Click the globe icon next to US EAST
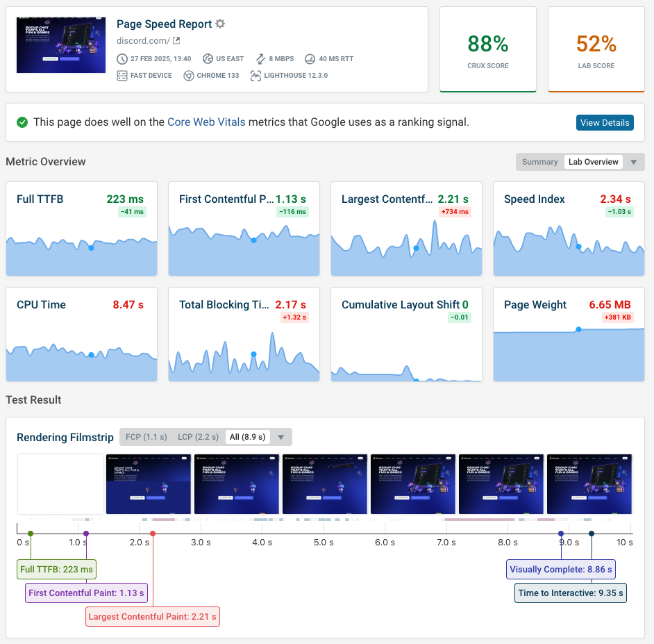654x644 pixels. click(208, 59)
